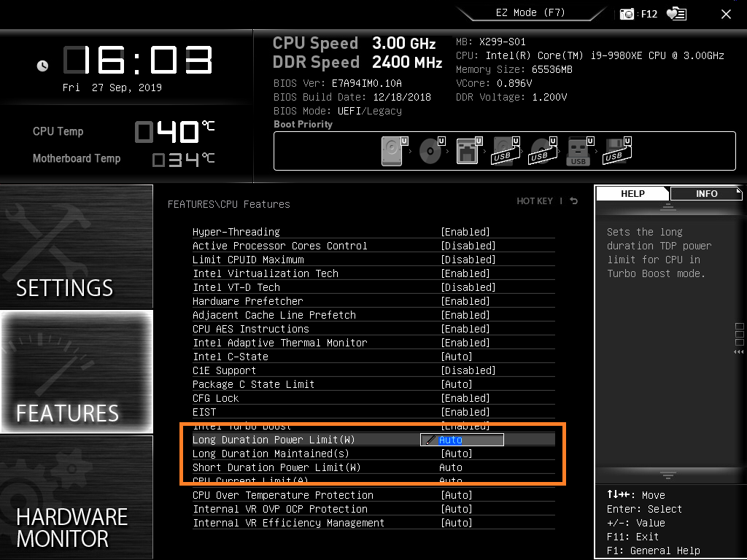This screenshot has width=747, height=560.
Task: Toggle the CFG Lock Enabled setting
Action: (465, 398)
